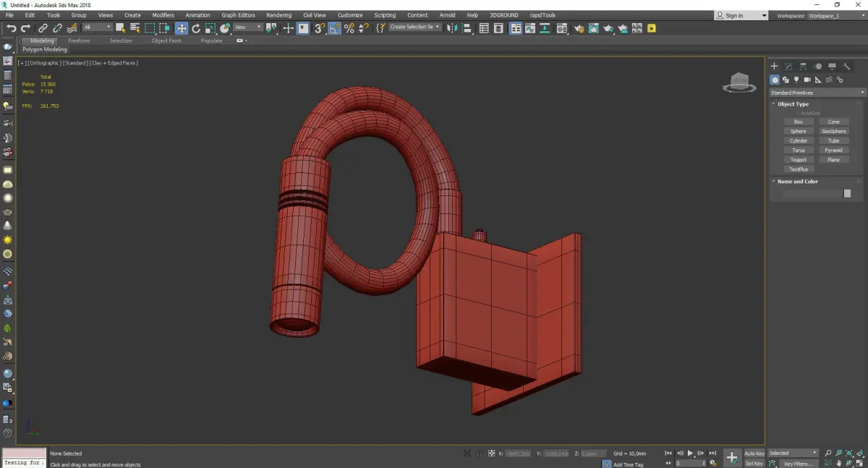
Task: Click the Torus primitive button
Action: [x=799, y=150]
